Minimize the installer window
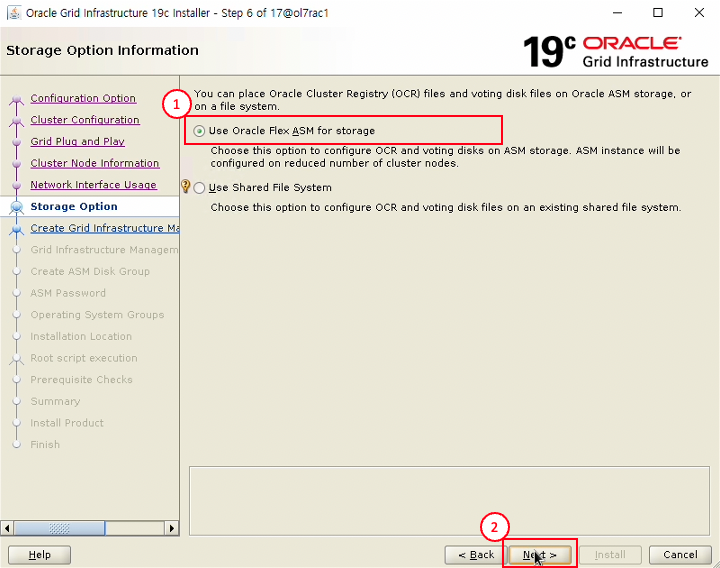The width and height of the screenshot is (720, 568). [x=618, y=12]
